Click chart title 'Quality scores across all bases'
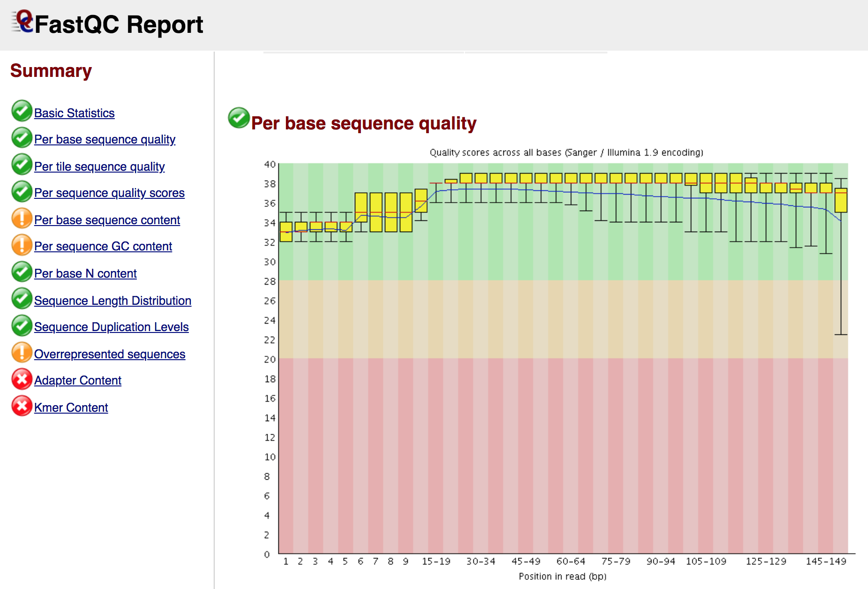This screenshot has height=589, width=868. [566, 152]
